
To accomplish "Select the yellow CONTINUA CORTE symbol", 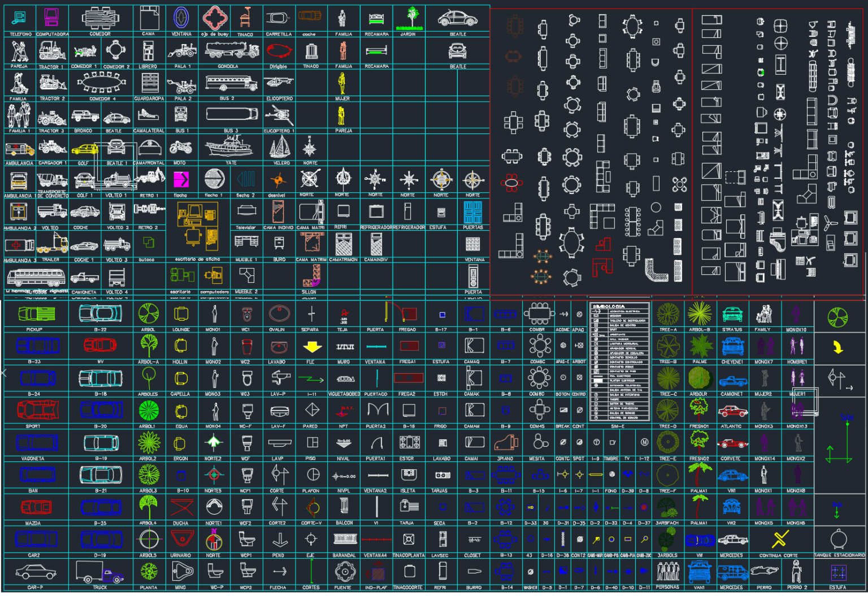I will click(x=780, y=539).
